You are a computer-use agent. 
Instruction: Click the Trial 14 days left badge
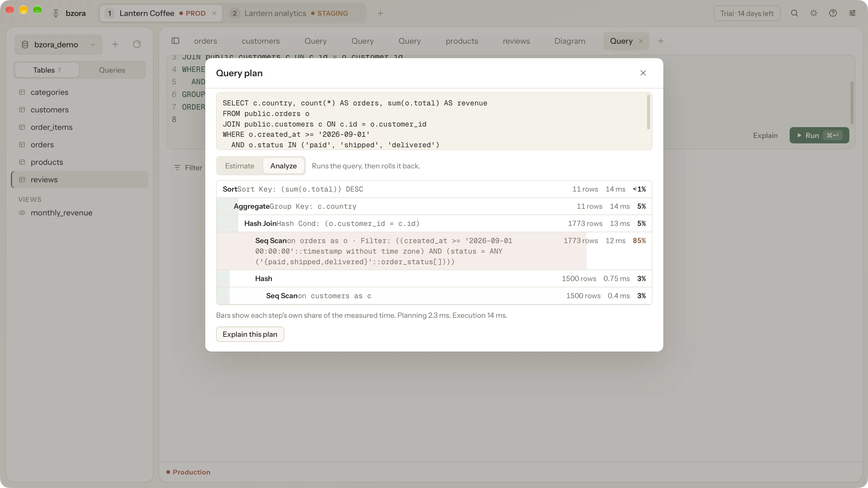[x=747, y=14]
